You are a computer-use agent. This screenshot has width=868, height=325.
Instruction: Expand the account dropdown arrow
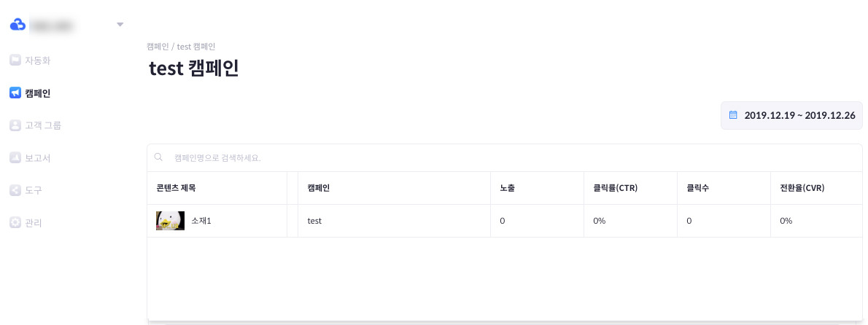coord(120,24)
